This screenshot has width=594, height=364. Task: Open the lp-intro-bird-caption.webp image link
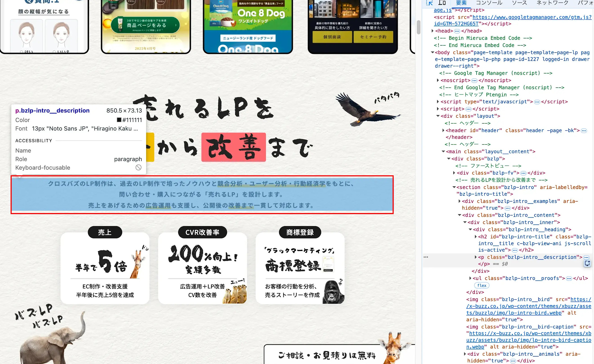pyautogui.click(x=529, y=340)
